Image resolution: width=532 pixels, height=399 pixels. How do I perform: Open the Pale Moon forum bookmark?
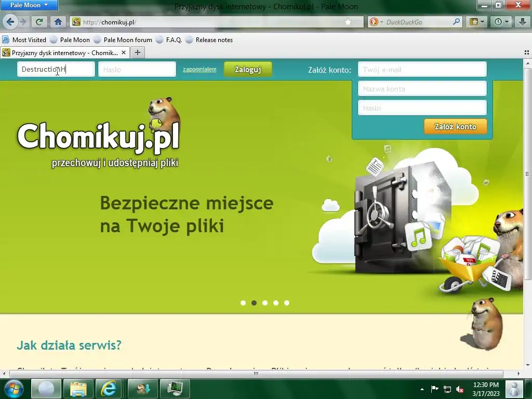(x=123, y=39)
